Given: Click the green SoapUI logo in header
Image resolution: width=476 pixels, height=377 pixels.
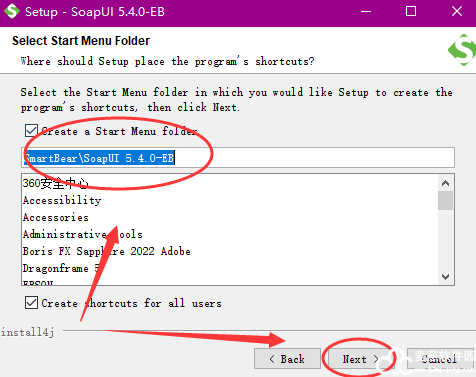Looking at the screenshot, I should point(462,50).
